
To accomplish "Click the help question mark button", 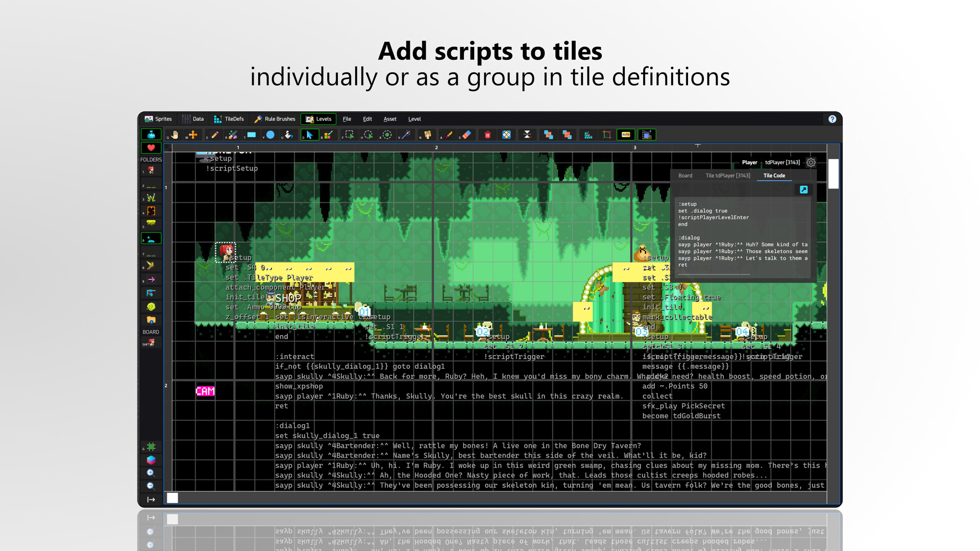I will (x=832, y=119).
